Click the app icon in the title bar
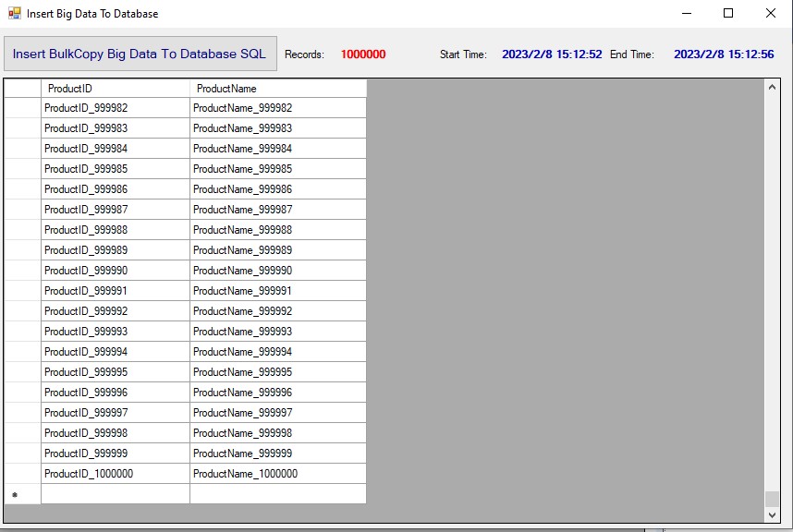Image resolution: width=793 pixels, height=532 pixels. point(15,13)
